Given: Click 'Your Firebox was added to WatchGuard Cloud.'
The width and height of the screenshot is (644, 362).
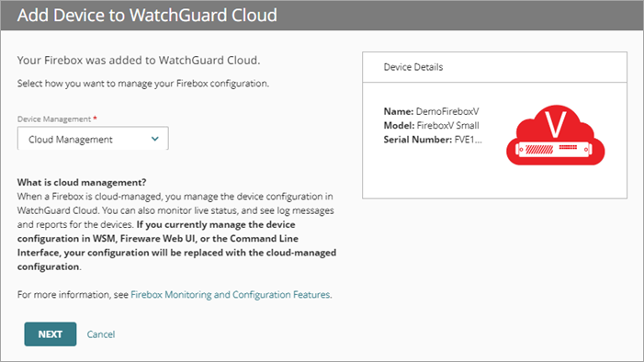Looking at the screenshot, I should coord(139,61).
